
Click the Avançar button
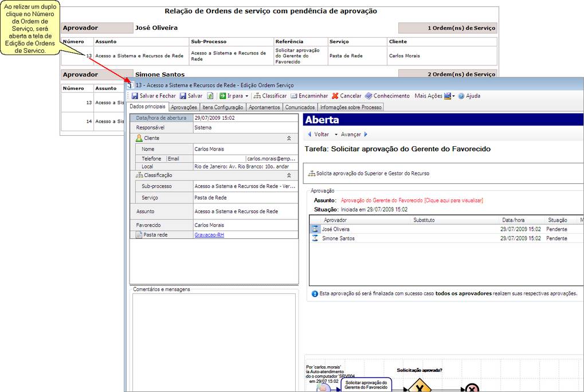tap(353, 135)
